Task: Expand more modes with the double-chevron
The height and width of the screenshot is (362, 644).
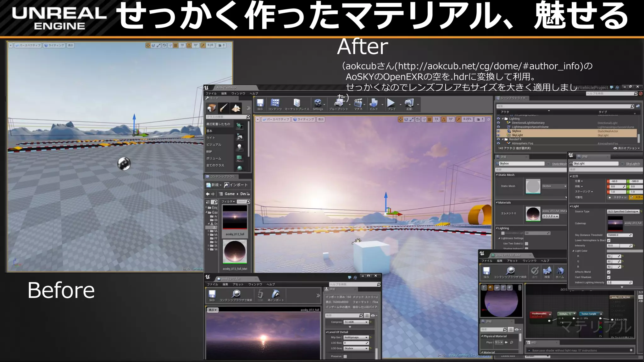Action: pyautogui.click(x=248, y=108)
